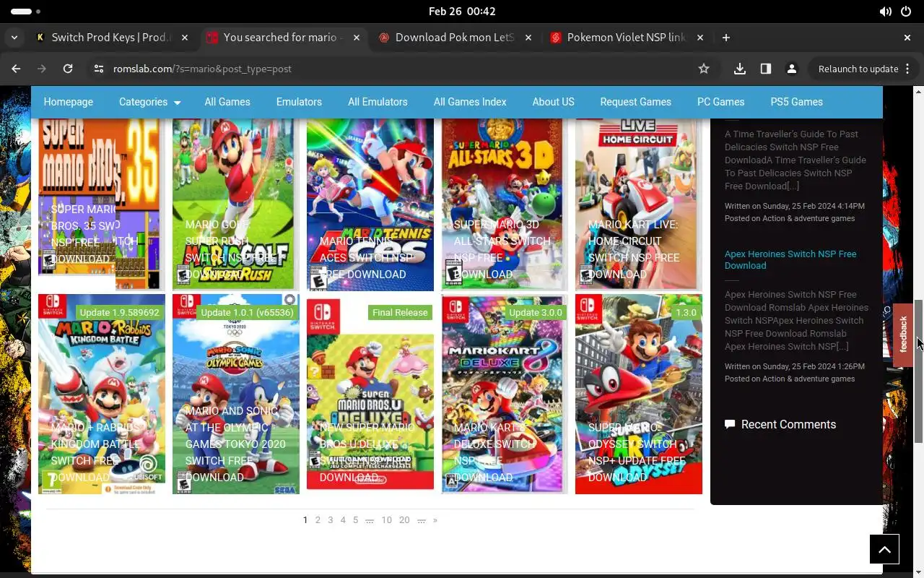Viewport: 924px width, 578px height.
Task: Open the All Emulators menu item
Action: [378, 102]
